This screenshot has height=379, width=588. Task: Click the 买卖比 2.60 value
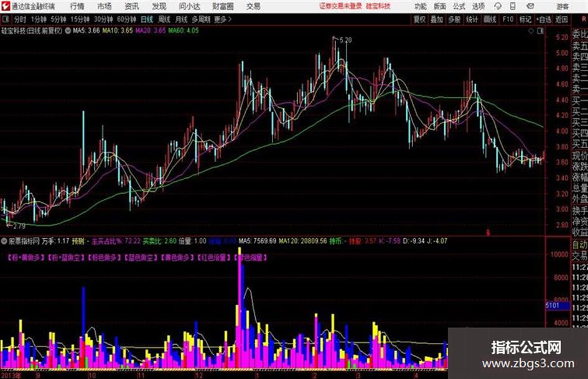(x=160, y=241)
